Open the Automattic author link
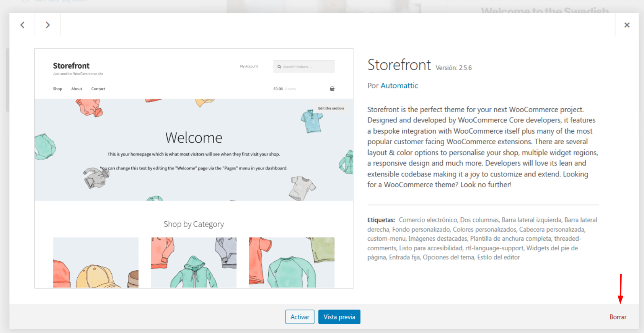This screenshot has height=333, width=644. click(399, 86)
